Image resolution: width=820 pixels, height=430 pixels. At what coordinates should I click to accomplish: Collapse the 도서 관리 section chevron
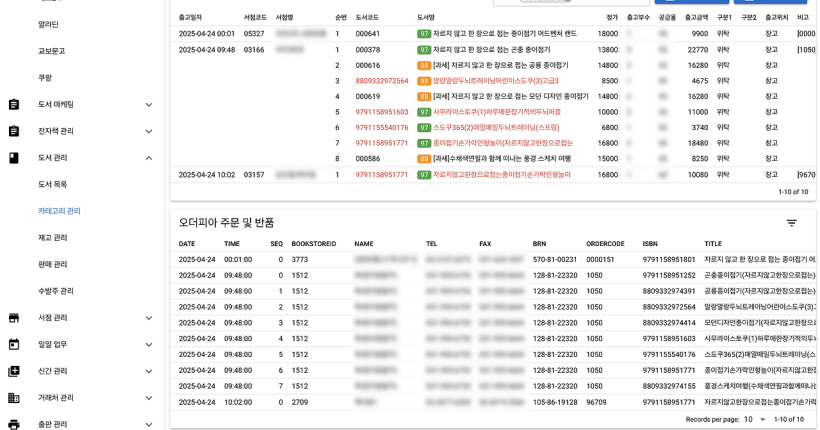click(149, 158)
